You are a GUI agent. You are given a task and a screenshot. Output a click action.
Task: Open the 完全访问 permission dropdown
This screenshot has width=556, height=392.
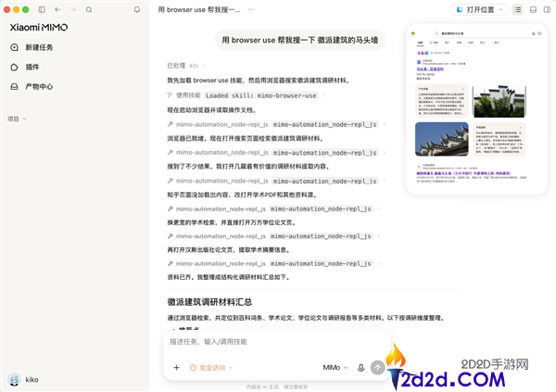[211, 368]
